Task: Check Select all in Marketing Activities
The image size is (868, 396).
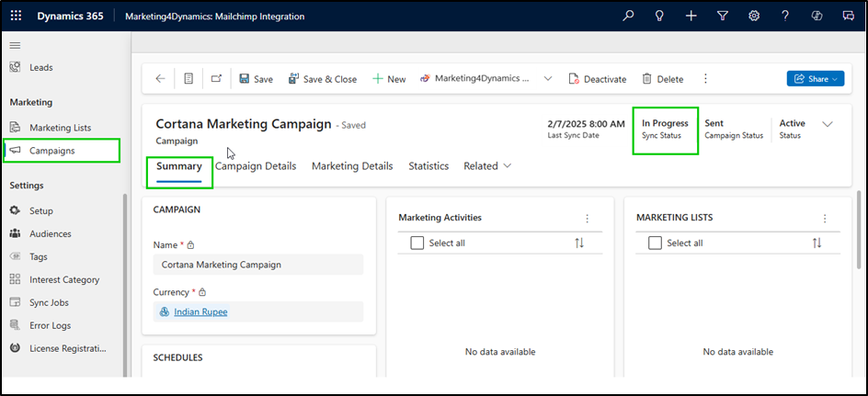Action: pos(417,243)
